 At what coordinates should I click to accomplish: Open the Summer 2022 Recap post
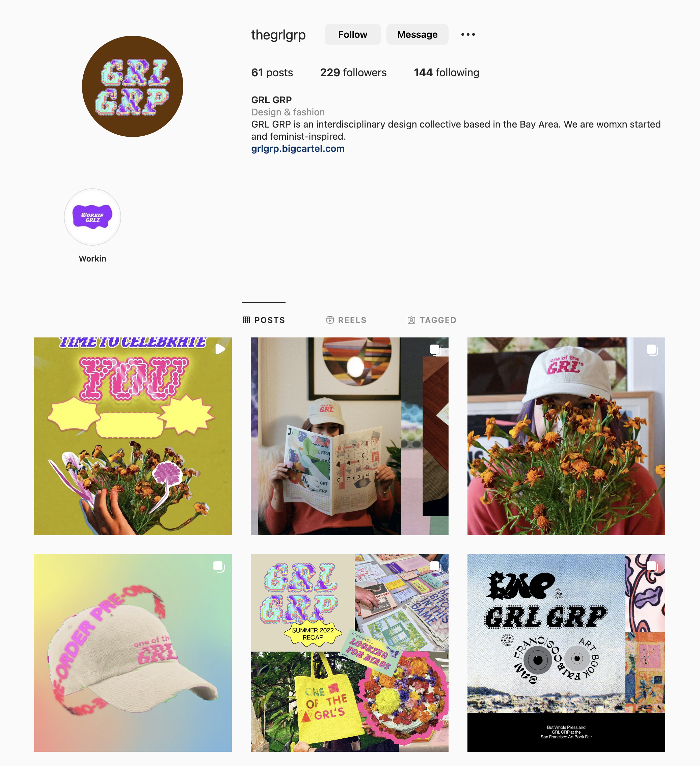tap(350, 653)
